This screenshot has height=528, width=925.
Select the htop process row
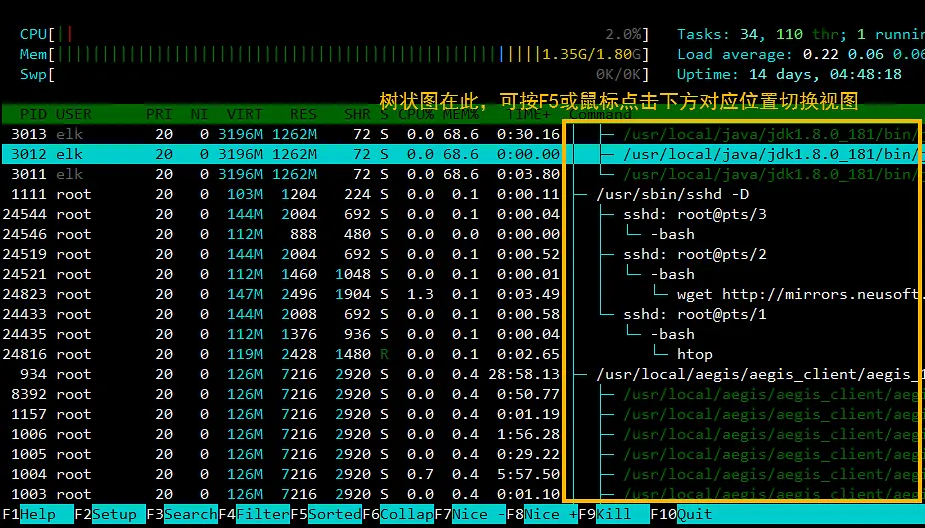click(694, 354)
